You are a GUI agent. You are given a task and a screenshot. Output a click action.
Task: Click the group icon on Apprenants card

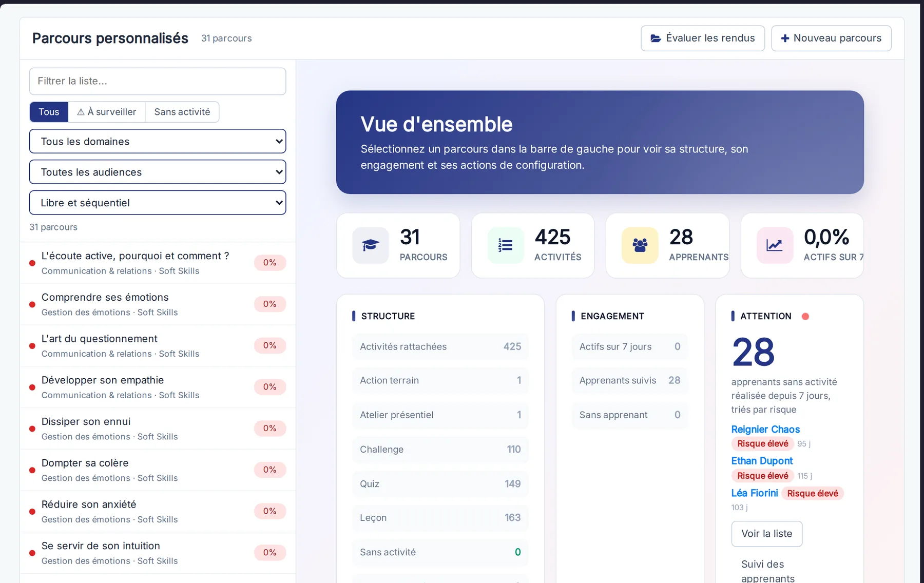pos(640,245)
